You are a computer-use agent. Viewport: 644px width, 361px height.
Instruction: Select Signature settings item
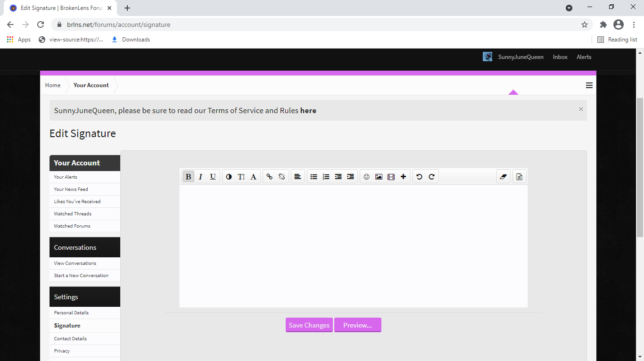point(85,326)
